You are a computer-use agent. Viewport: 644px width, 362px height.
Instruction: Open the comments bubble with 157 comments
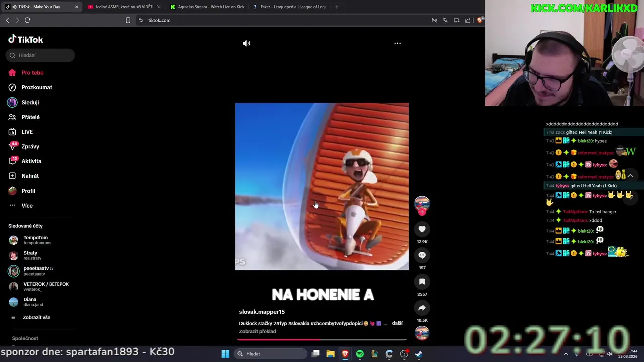(422, 255)
